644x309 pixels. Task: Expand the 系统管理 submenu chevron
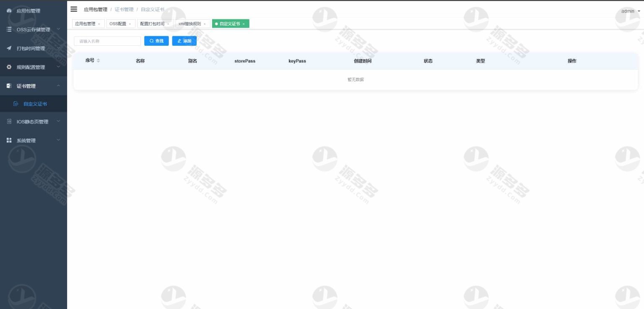(59, 140)
